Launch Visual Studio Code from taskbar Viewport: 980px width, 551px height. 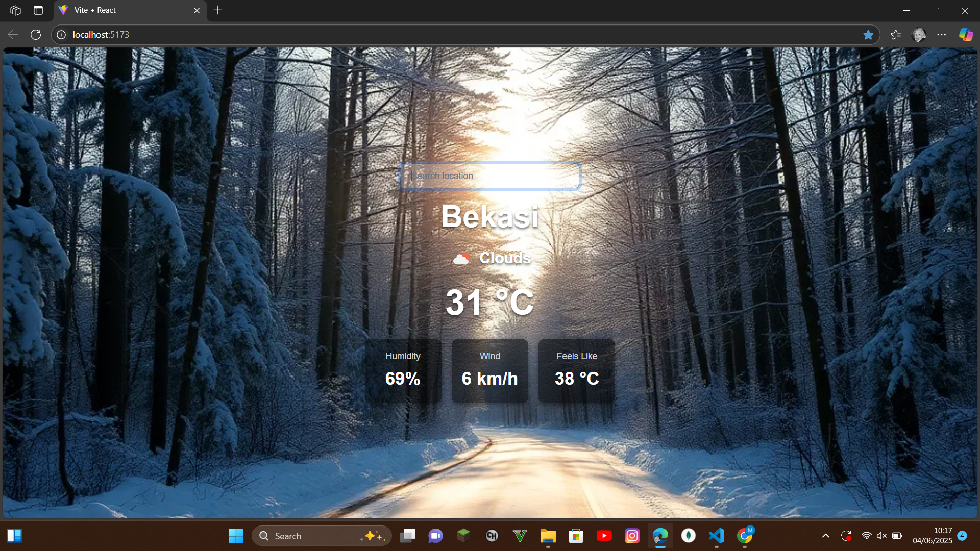(717, 536)
